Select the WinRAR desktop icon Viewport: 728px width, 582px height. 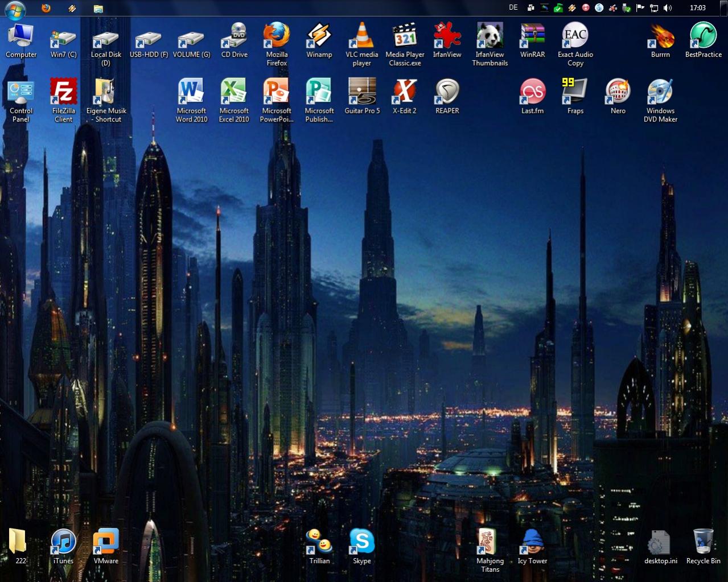[532, 36]
